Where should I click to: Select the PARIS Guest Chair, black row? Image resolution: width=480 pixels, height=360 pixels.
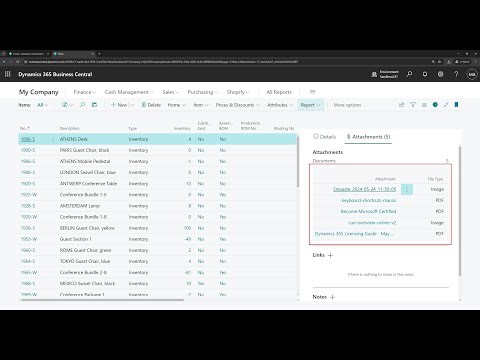tap(157, 150)
